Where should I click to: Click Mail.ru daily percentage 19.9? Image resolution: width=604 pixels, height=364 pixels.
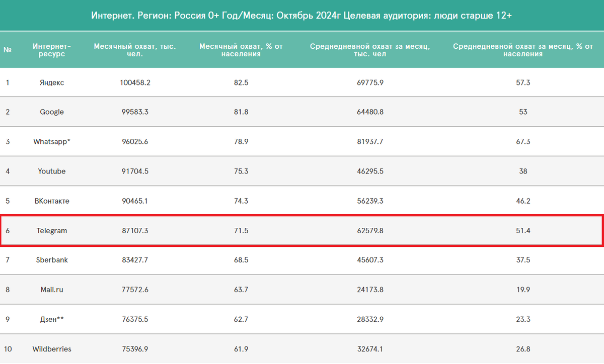point(523,290)
